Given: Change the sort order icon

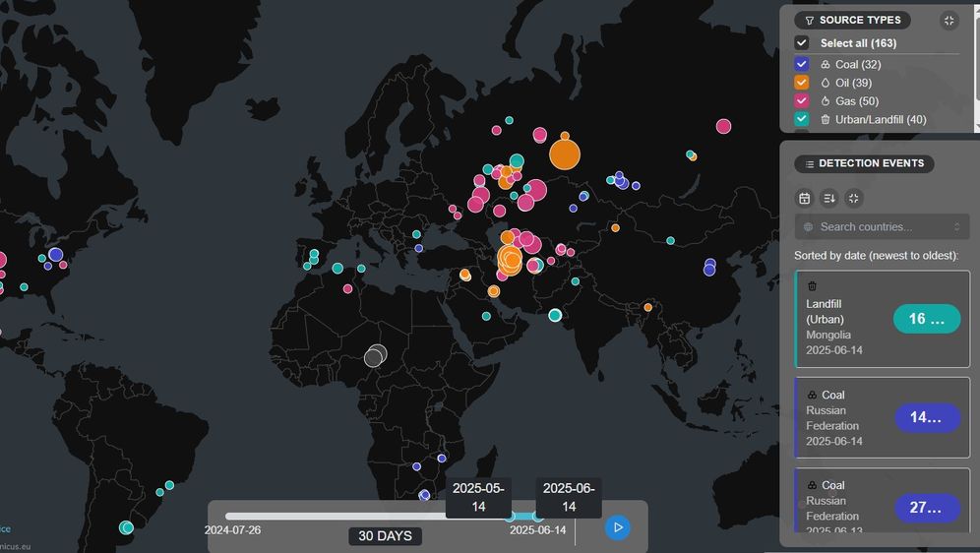Looking at the screenshot, I should (x=829, y=198).
